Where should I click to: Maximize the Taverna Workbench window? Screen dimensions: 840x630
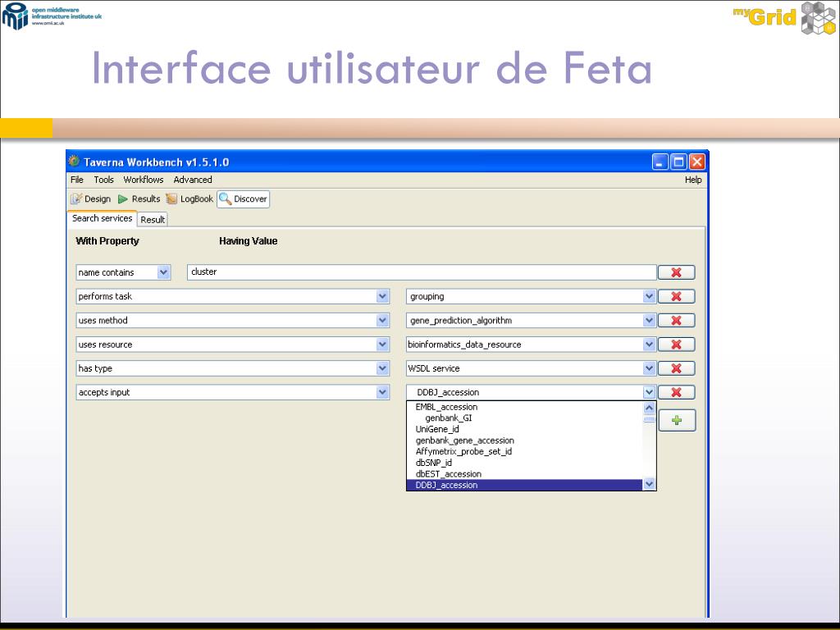click(x=678, y=162)
